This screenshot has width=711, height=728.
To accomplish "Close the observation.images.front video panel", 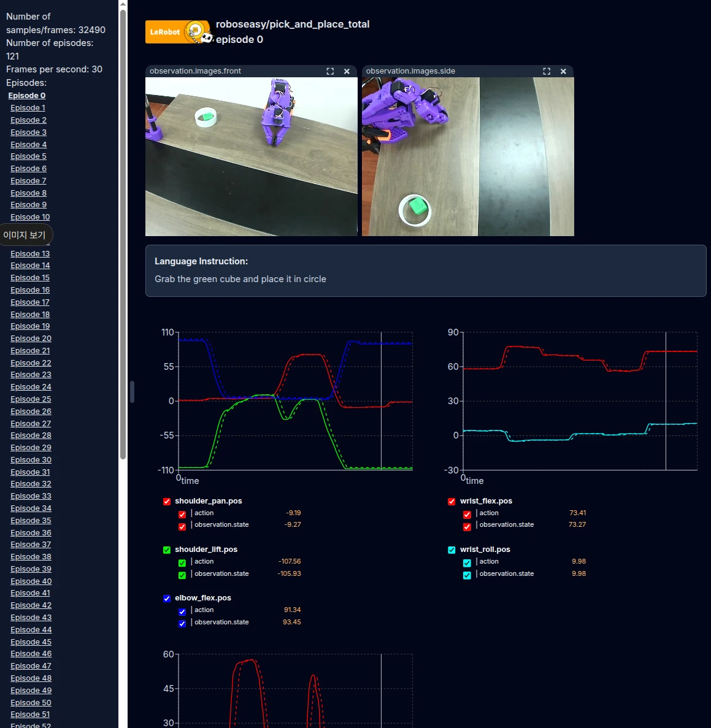I will point(347,71).
